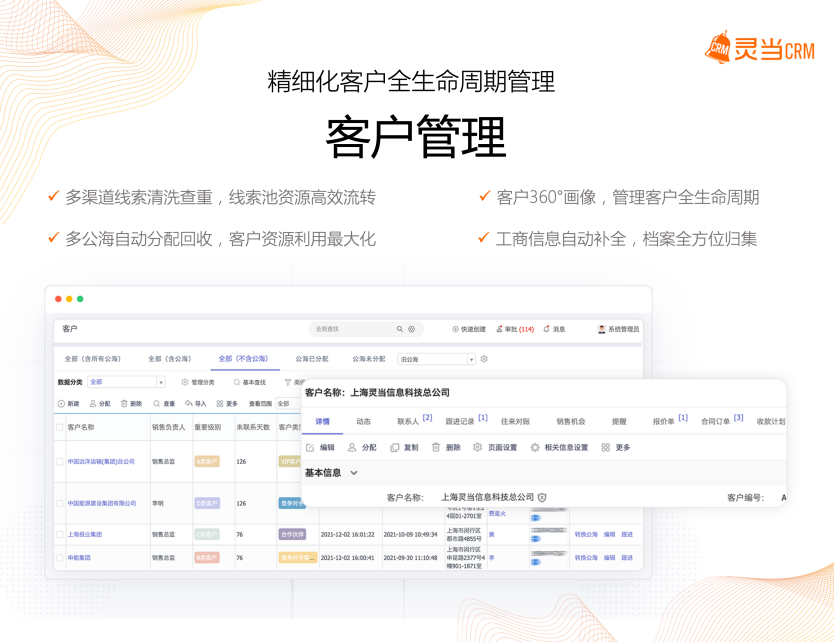The height and width of the screenshot is (642, 834).
Task: Click the search magnifier in 全局查找 box
Action: tap(400, 329)
